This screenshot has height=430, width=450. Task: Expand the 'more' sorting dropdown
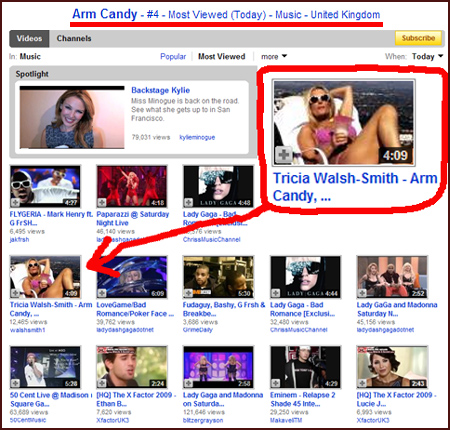tap(274, 57)
